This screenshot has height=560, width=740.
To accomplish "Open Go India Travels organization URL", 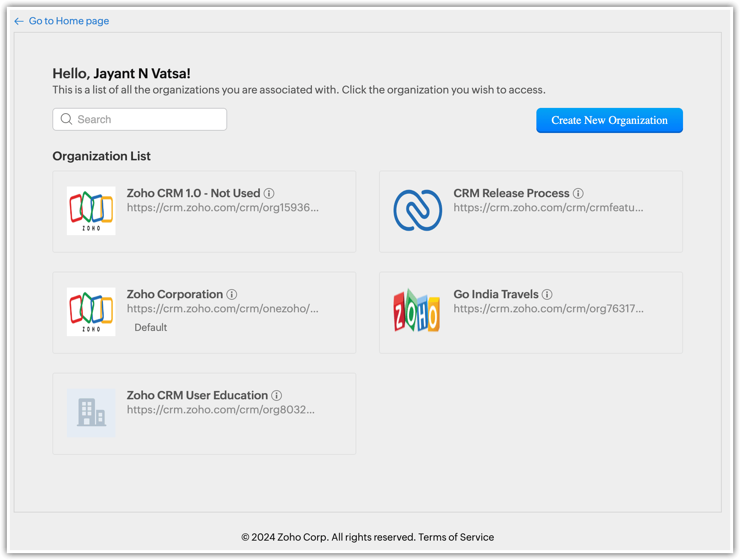I will pos(548,308).
